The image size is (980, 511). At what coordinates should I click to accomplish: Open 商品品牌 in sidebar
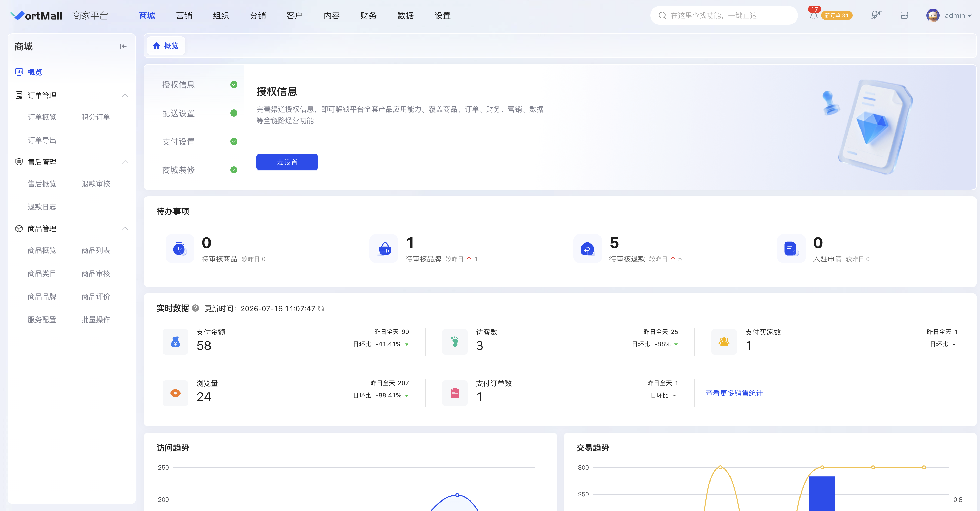click(42, 297)
